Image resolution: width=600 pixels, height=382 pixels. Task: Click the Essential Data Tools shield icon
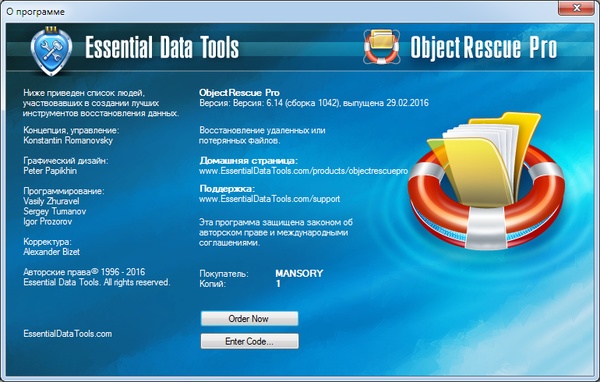click(x=51, y=51)
